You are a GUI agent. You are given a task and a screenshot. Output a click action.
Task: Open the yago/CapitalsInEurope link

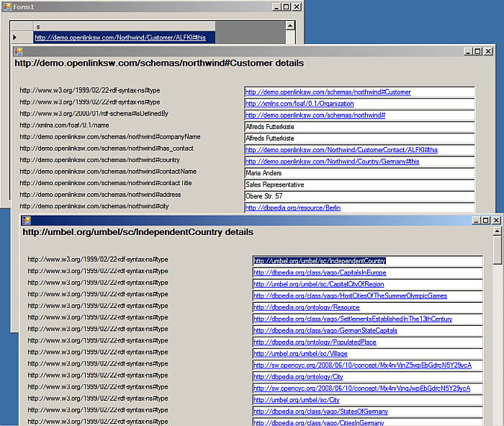point(320,272)
